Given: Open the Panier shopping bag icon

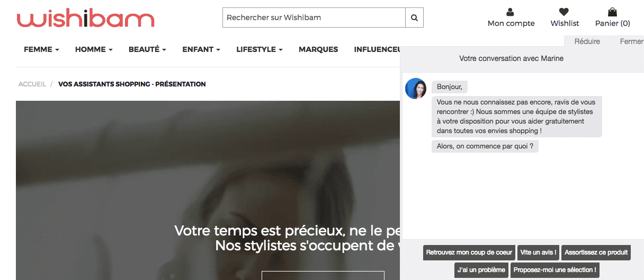Looking at the screenshot, I should coord(612,12).
